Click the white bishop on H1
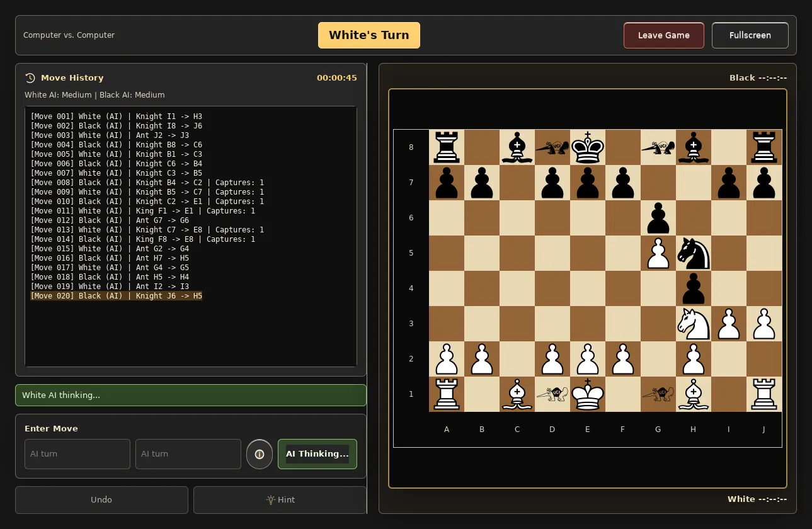 [694, 394]
